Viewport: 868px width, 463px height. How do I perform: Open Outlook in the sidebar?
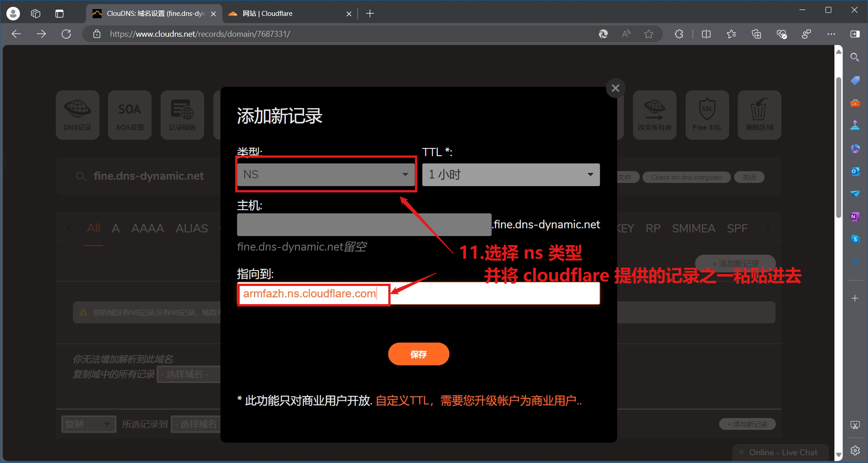tap(855, 171)
